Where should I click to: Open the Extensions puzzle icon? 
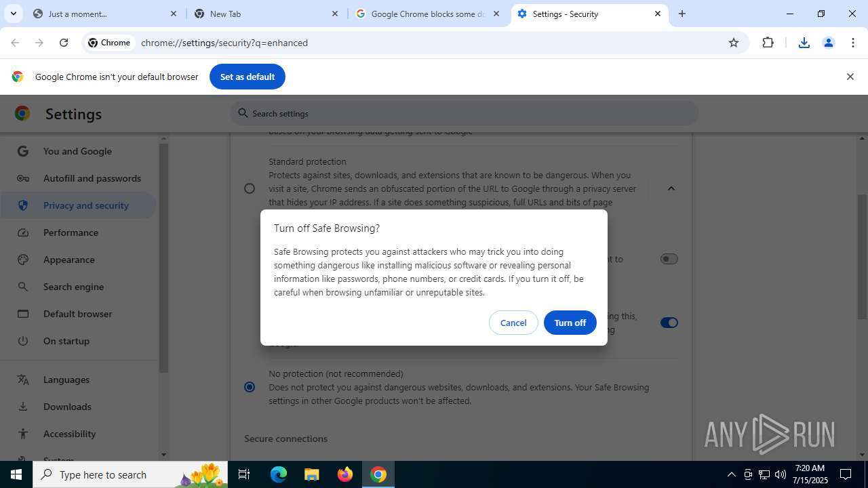(768, 43)
